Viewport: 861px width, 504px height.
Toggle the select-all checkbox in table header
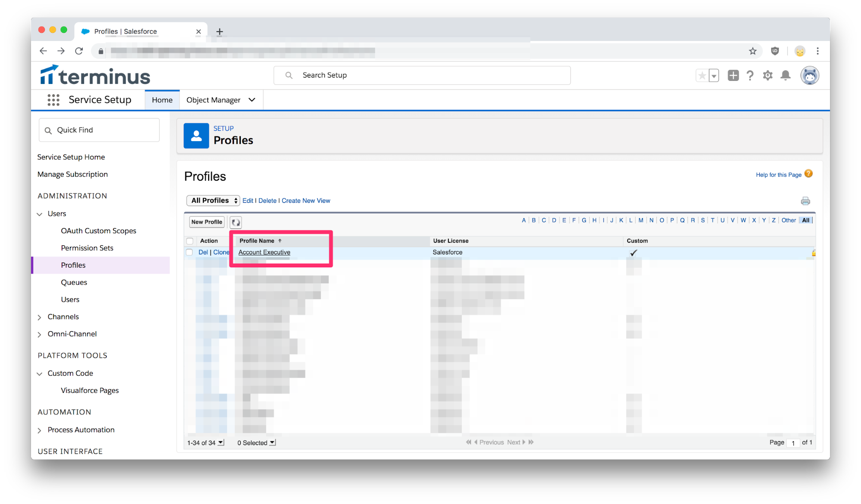click(x=190, y=241)
